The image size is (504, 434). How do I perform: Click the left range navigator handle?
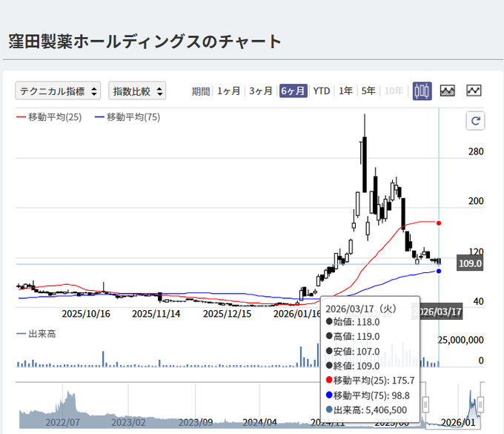click(x=425, y=404)
